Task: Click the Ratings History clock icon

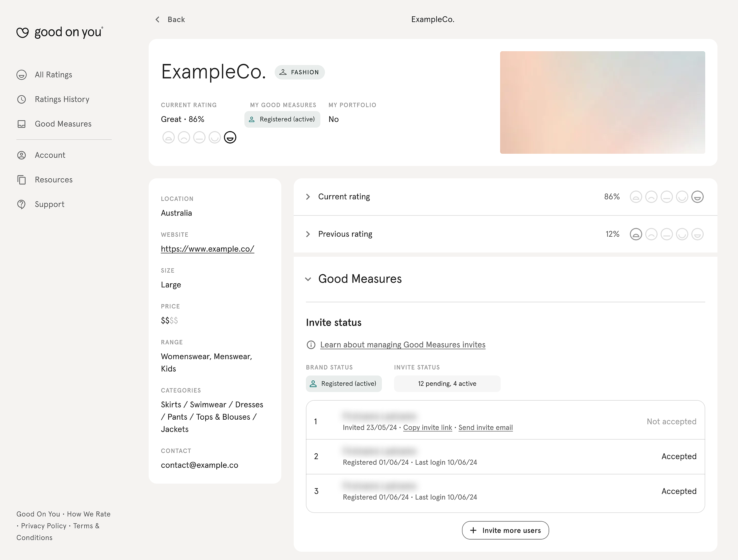Action: tap(22, 99)
